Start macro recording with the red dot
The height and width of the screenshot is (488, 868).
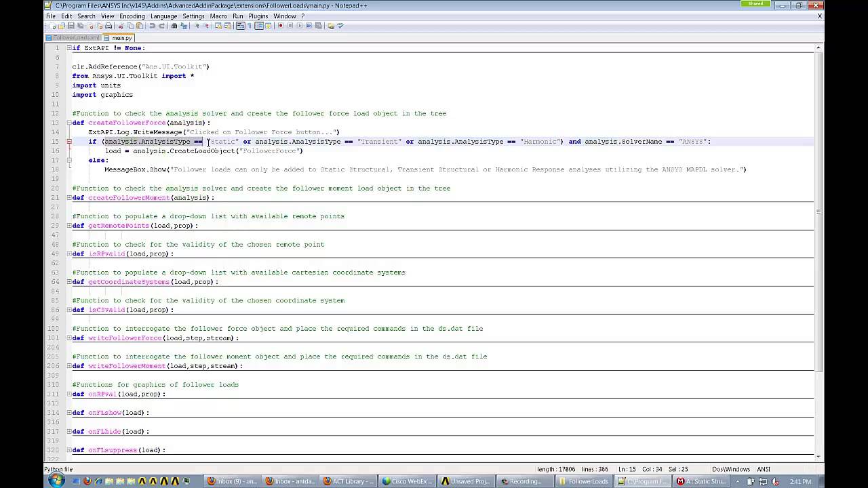(281, 26)
